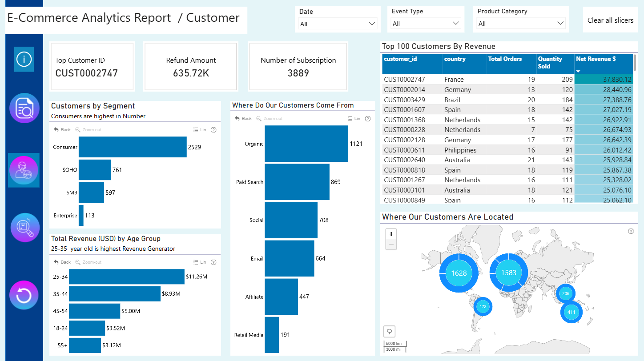Select the Affiliate bar in source chart
Screen dimensions: 644x361
(x=281, y=297)
